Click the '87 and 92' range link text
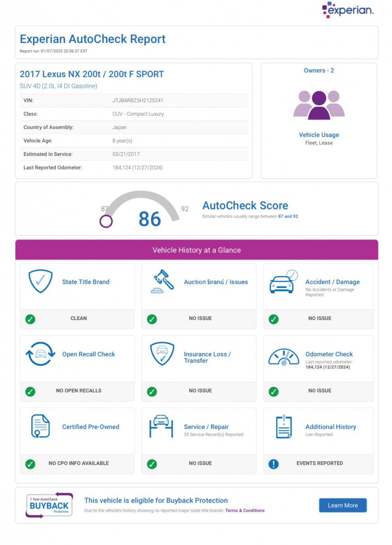Image resolution: width=392 pixels, height=545 pixels. [x=288, y=216]
